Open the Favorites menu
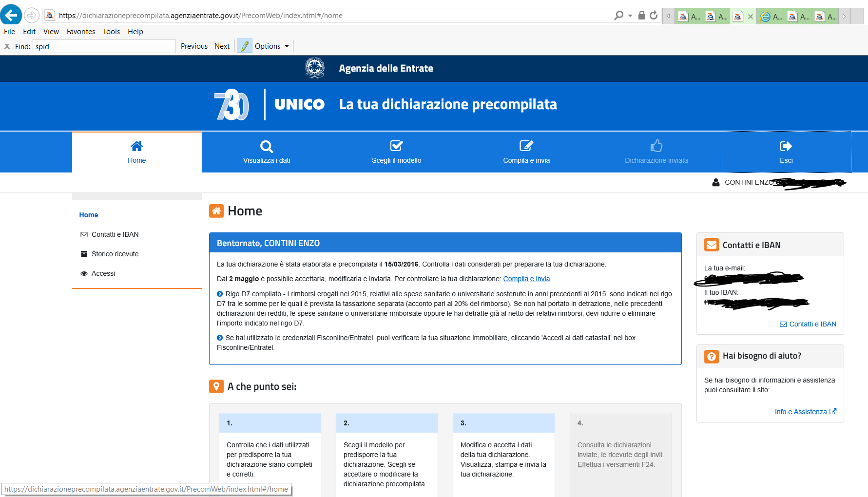The height and width of the screenshot is (497, 868). point(81,32)
